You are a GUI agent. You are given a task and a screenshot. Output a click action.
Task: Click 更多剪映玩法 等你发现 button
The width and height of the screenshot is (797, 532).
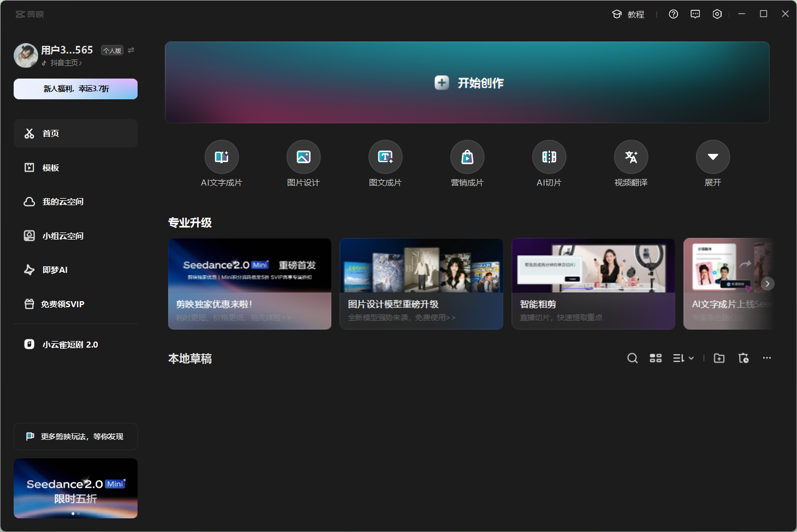tap(75, 437)
